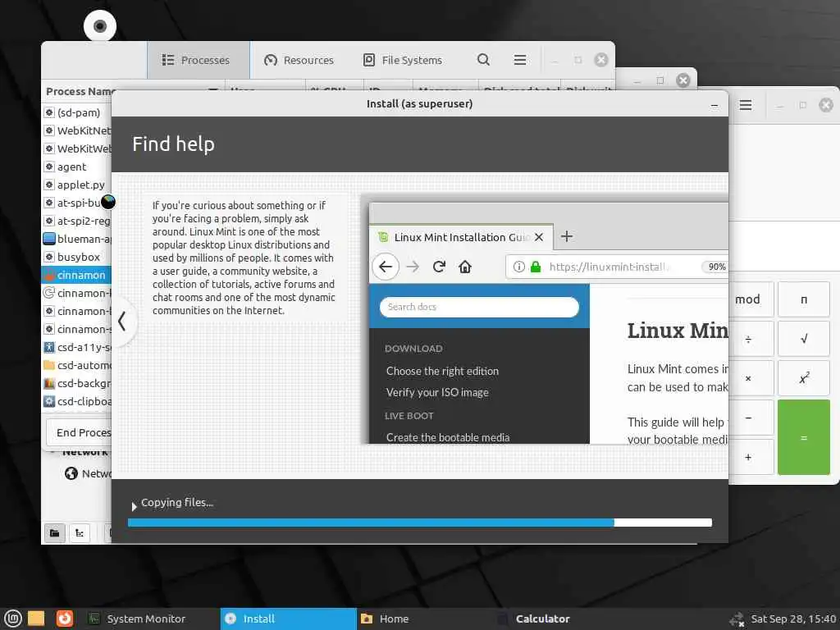Click the x squared button in Calculator
The image size is (840, 630).
(x=804, y=378)
